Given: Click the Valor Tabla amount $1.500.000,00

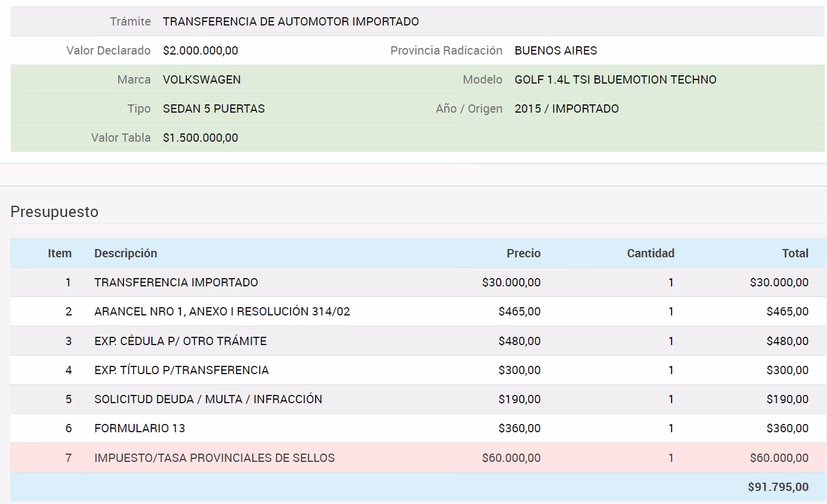Looking at the screenshot, I should 201,138.
